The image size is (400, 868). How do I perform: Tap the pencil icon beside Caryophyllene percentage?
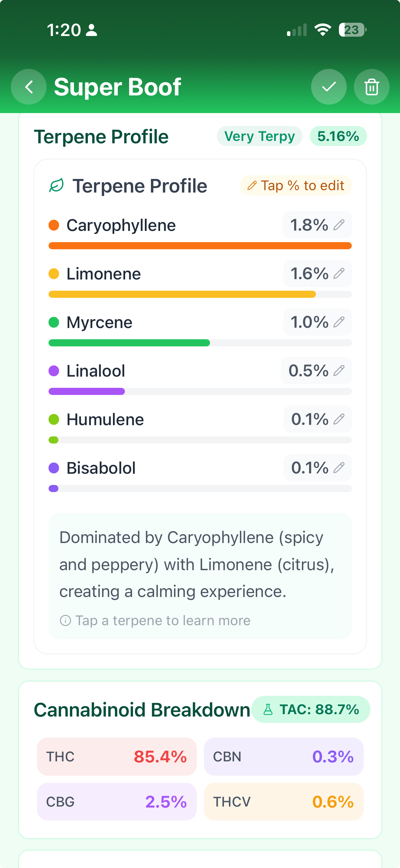339,225
